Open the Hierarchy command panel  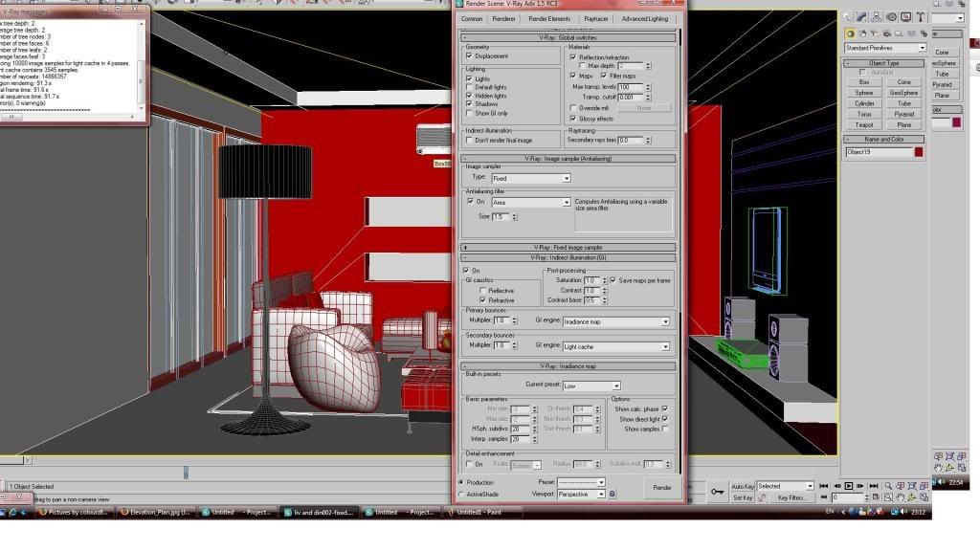(876, 17)
